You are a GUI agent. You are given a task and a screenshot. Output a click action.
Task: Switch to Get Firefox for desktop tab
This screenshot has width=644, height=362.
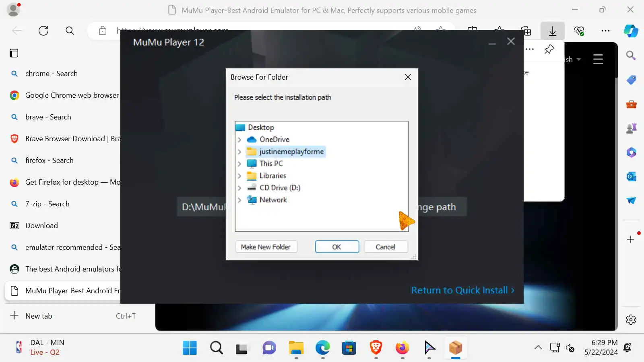click(x=62, y=182)
